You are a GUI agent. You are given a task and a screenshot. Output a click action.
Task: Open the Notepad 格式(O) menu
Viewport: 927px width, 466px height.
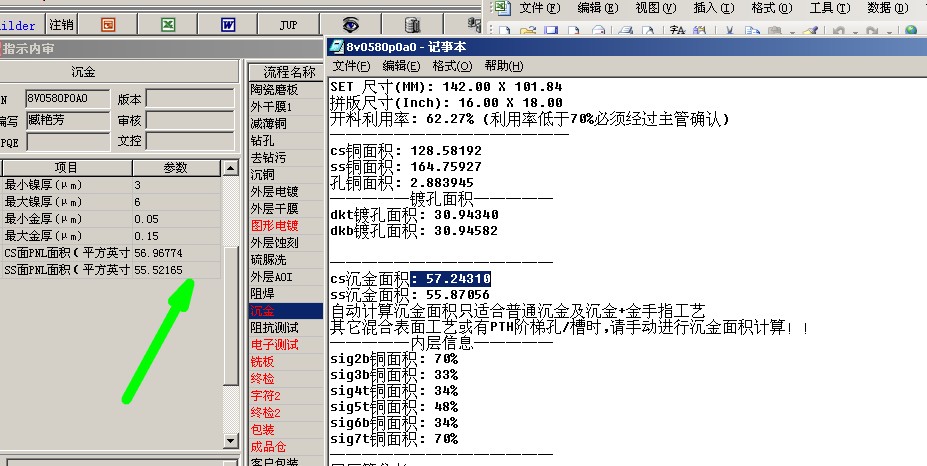coord(452,66)
